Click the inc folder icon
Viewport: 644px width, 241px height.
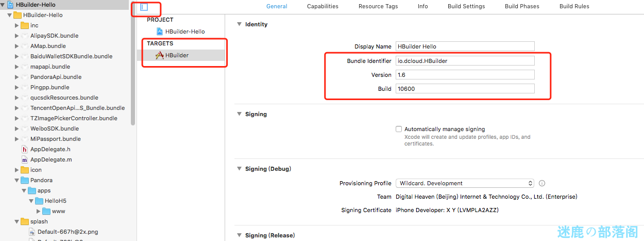point(24,25)
